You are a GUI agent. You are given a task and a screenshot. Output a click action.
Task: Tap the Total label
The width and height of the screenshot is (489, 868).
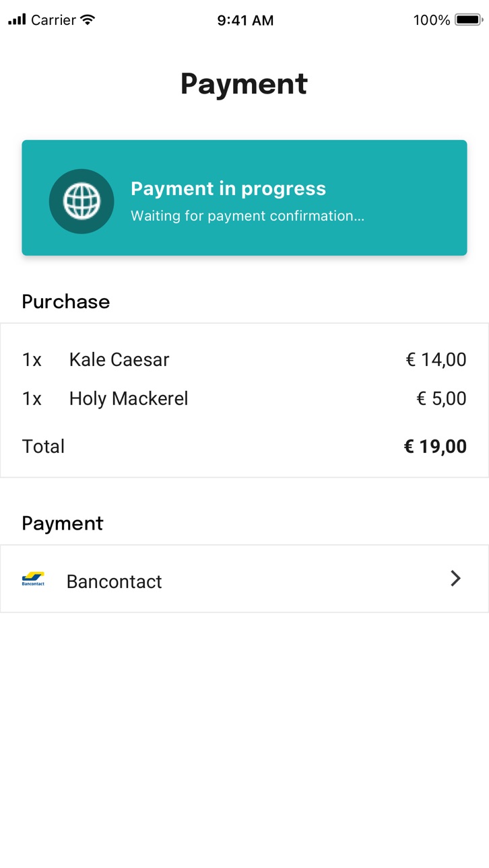coord(43,446)
